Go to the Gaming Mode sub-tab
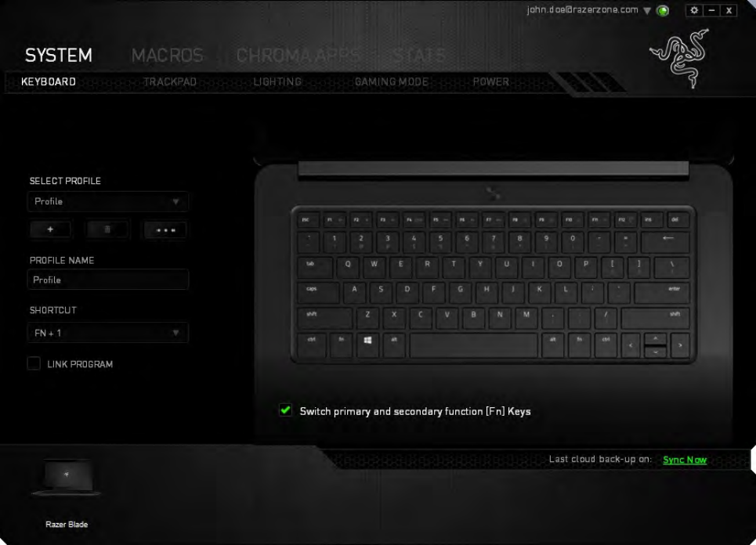This screenshot has width=756, height=545. point(392,82)
